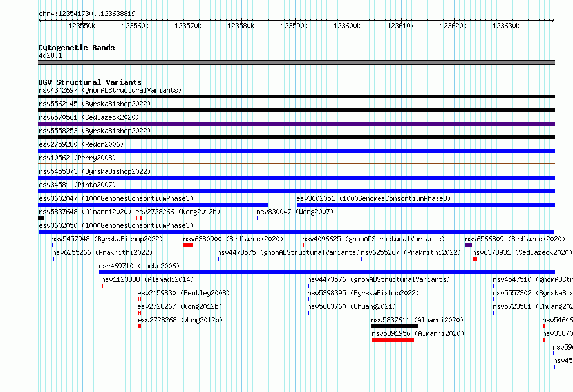Screen dimensions: 573x392
Task: Click the nsv5723581 Chuang label
Action: (532, 306)
